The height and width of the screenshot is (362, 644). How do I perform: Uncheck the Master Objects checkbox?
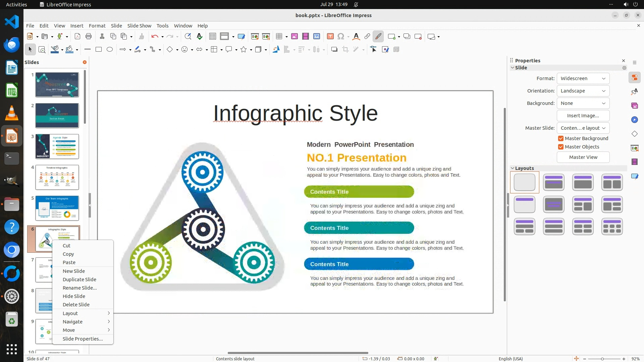[561, 147]
